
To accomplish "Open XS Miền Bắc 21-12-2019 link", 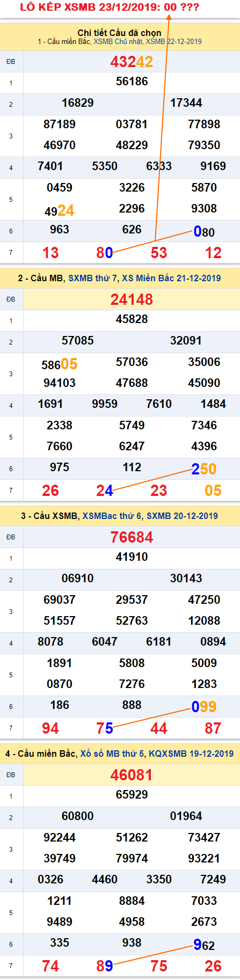I will click(171, 278).
